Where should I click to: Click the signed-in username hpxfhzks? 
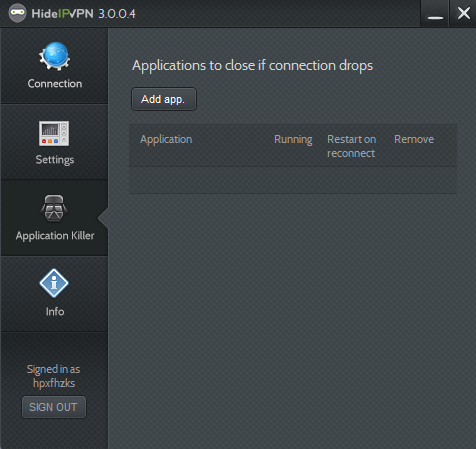(x=54, y=383)
